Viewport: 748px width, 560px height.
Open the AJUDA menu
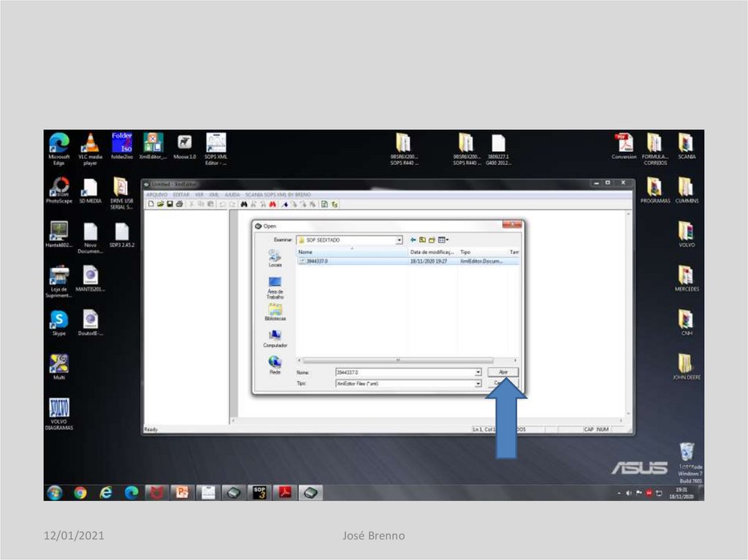click(232, 195)
